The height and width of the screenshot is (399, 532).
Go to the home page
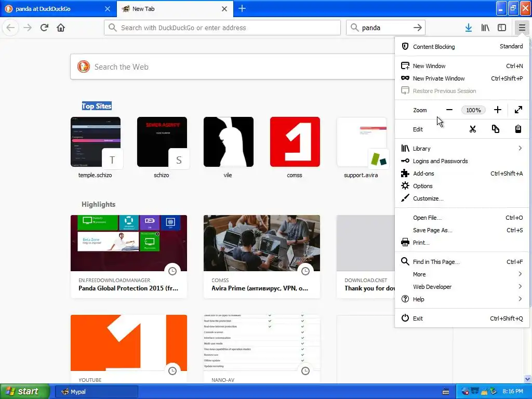(61, 28)
